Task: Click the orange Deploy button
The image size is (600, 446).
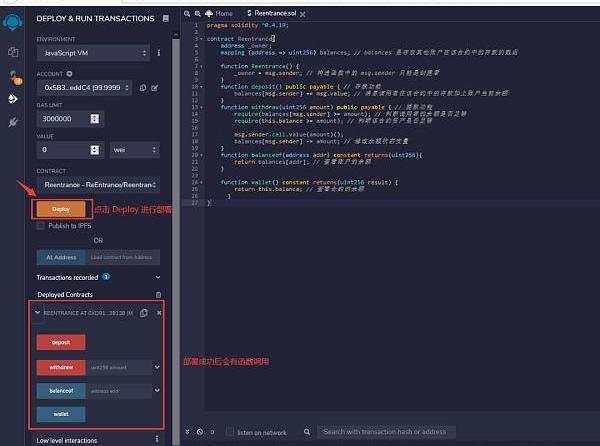Action: [61, 209]
